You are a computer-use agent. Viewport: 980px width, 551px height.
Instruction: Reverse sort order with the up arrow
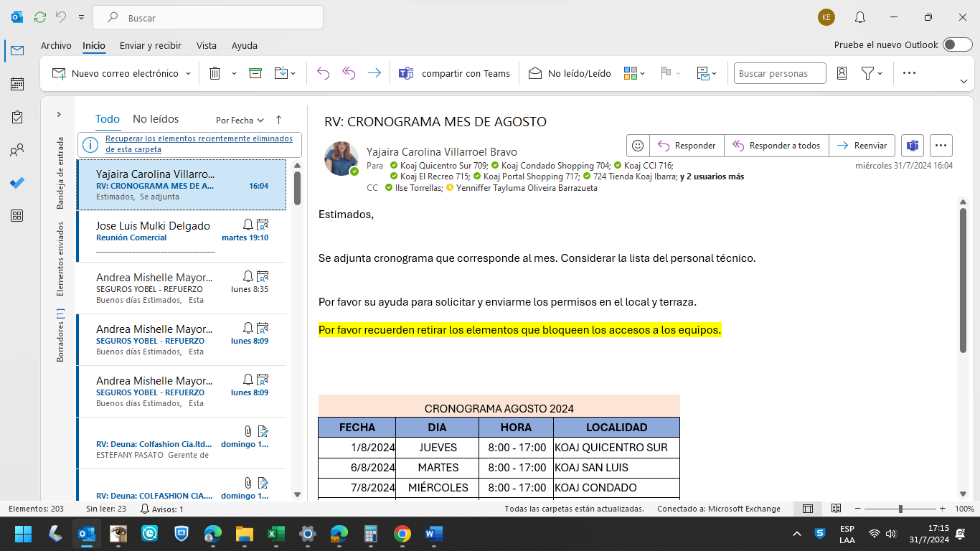coord(279,120)
